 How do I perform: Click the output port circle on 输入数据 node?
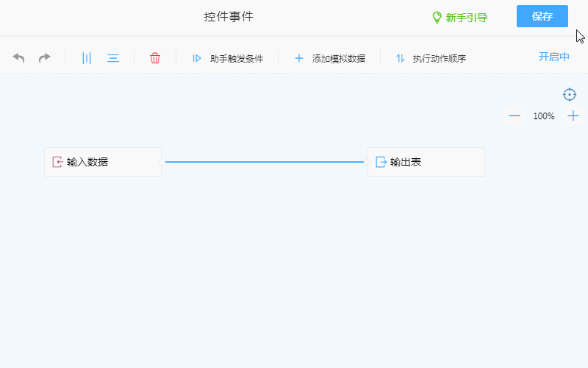(161, 162)
